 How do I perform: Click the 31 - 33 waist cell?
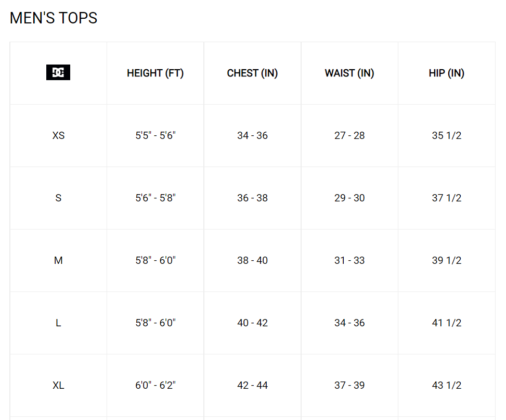coord(349,260)
